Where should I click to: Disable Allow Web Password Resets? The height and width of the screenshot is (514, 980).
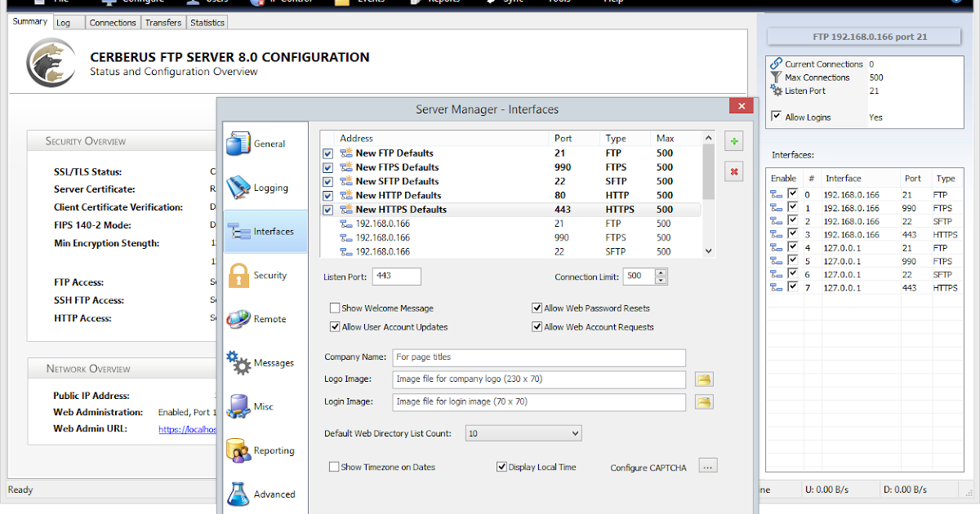point(537,308)
